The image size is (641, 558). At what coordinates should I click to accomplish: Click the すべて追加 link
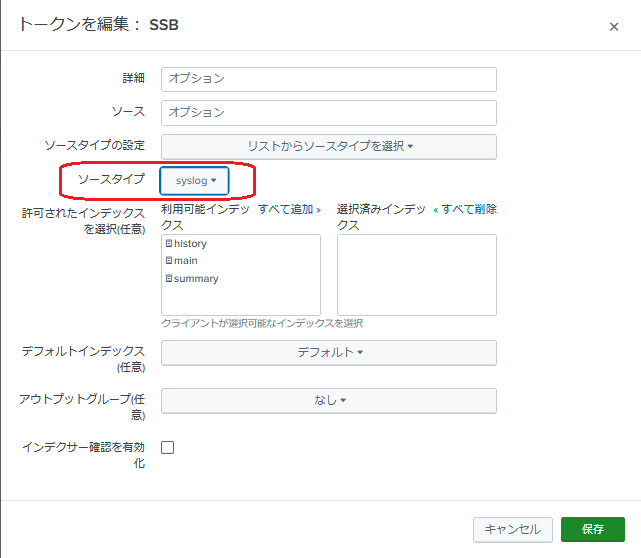285,209
